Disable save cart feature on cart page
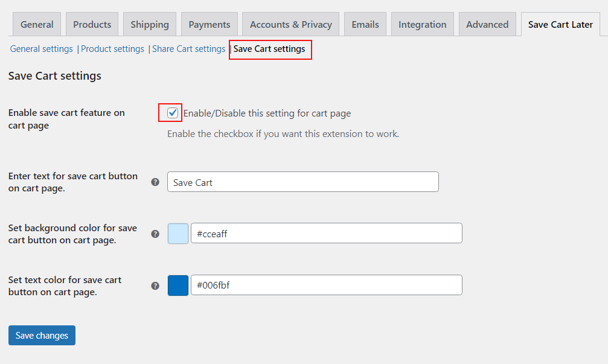 [170, 112]
